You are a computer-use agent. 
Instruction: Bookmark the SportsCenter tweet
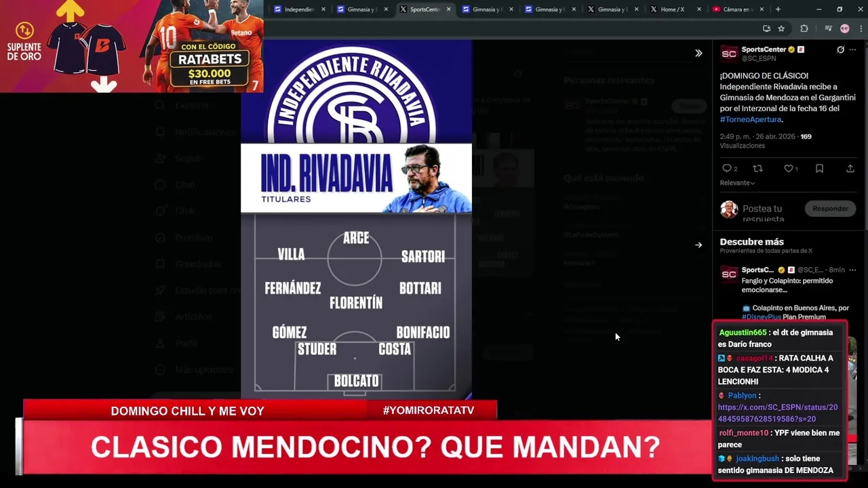[x=819, y=169]
